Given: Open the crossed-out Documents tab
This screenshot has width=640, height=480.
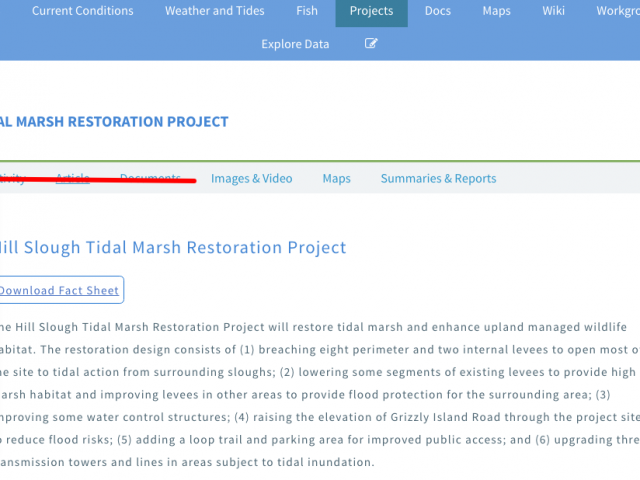Looking at the screenshot, I should point(150,178).
